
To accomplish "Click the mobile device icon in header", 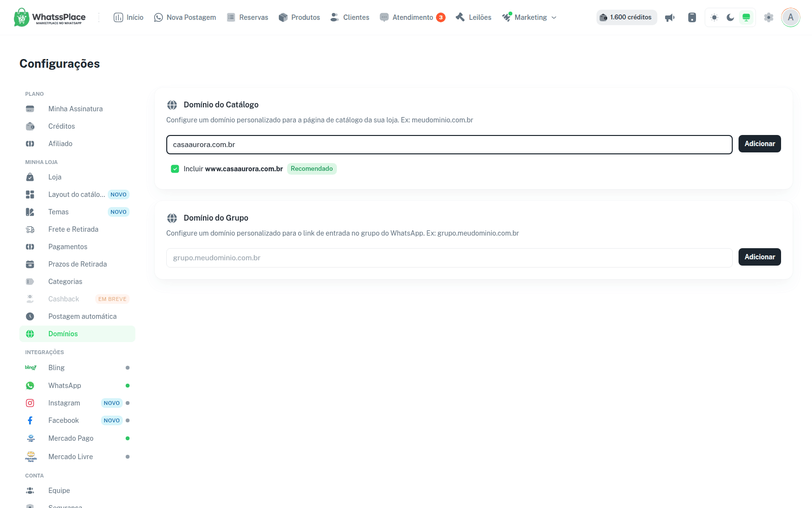I will tap(692, 17).
